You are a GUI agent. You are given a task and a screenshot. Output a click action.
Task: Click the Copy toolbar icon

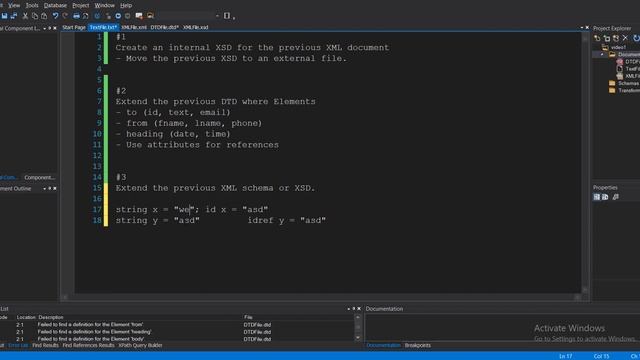point(35,16)
